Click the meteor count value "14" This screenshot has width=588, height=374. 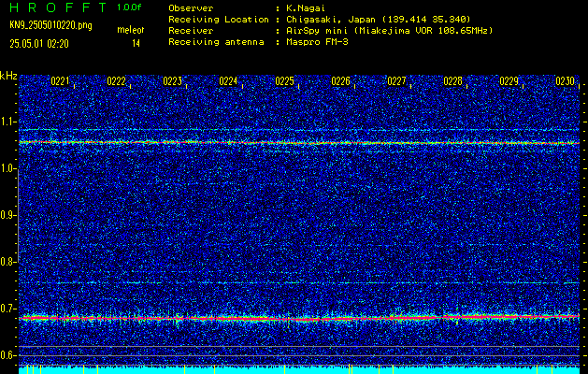[x=136, y=44]
